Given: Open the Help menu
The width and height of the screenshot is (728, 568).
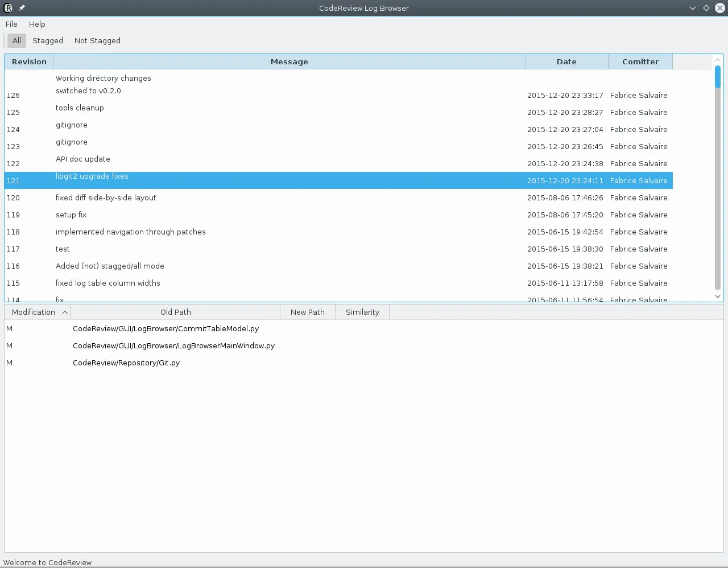Looking at the screenshot, I should coord(36,24).
